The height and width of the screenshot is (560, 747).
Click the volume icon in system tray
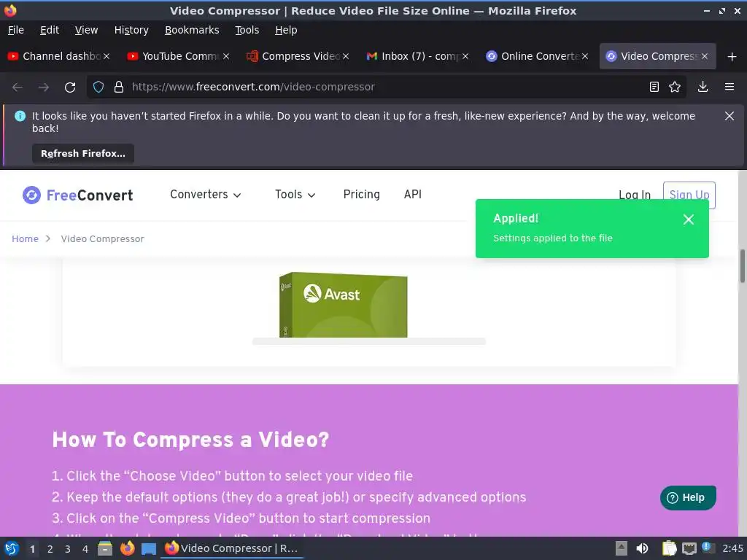(642, 548)
